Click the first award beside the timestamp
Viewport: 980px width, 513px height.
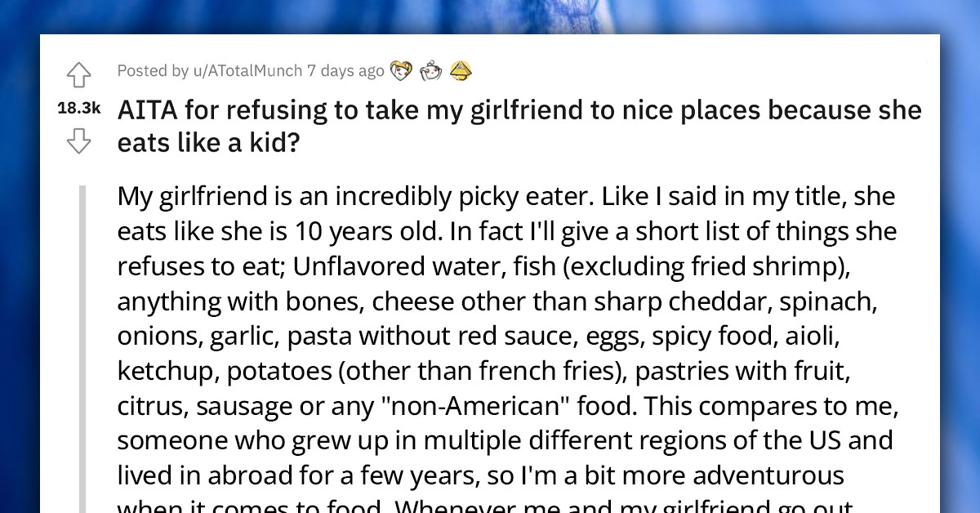[400, 70]
